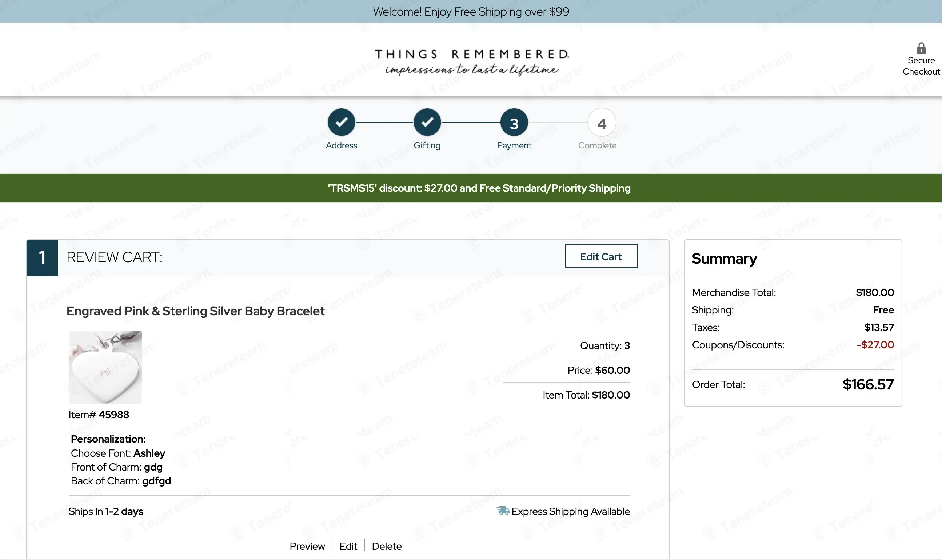The image size is (942, 560).
Task: Click the Gifting step checkmark circle
Action: point(427,122)
